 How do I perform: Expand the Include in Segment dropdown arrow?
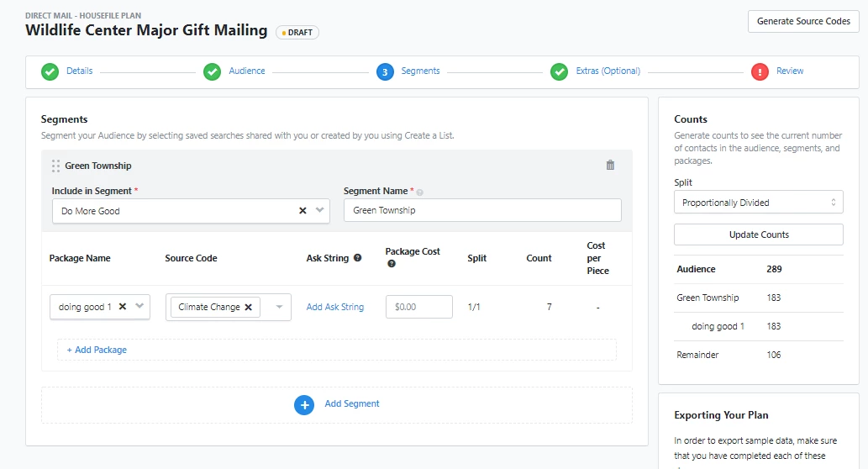(x=320, y=210)
